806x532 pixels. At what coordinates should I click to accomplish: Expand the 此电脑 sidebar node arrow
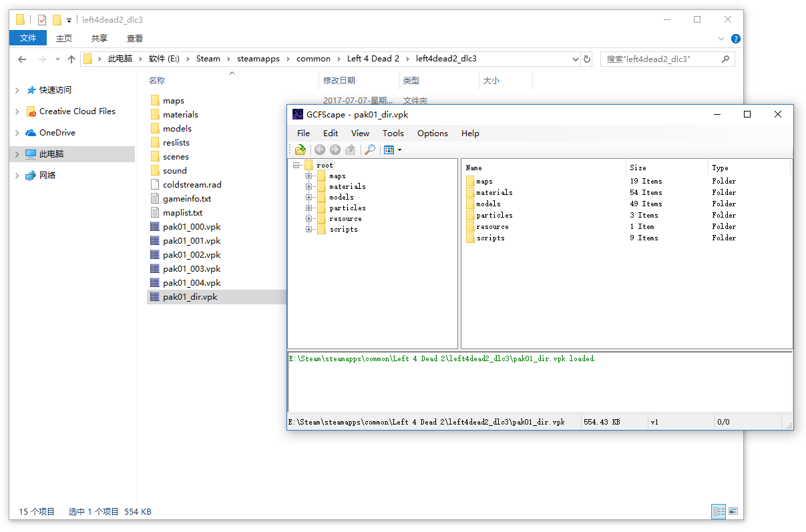coord(17,154)
